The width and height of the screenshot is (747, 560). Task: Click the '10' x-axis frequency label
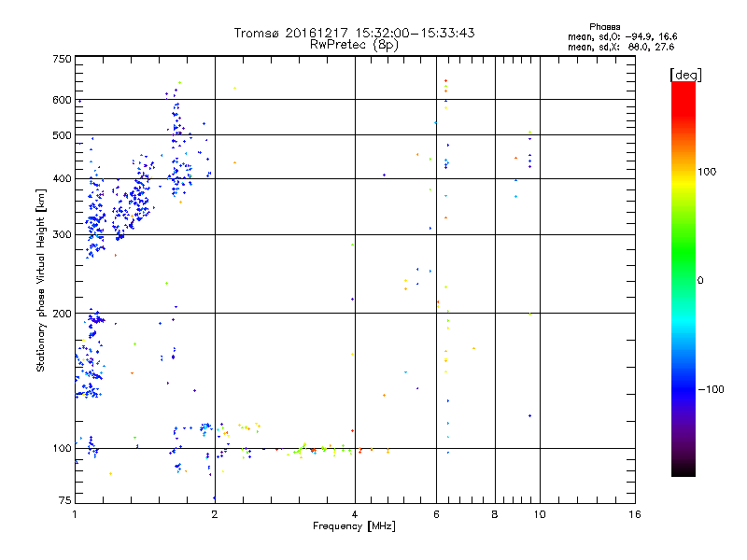540,514
